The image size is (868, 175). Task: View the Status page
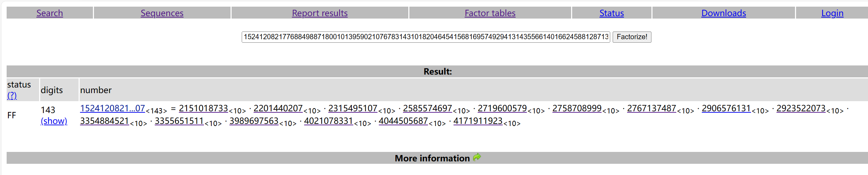612,13
